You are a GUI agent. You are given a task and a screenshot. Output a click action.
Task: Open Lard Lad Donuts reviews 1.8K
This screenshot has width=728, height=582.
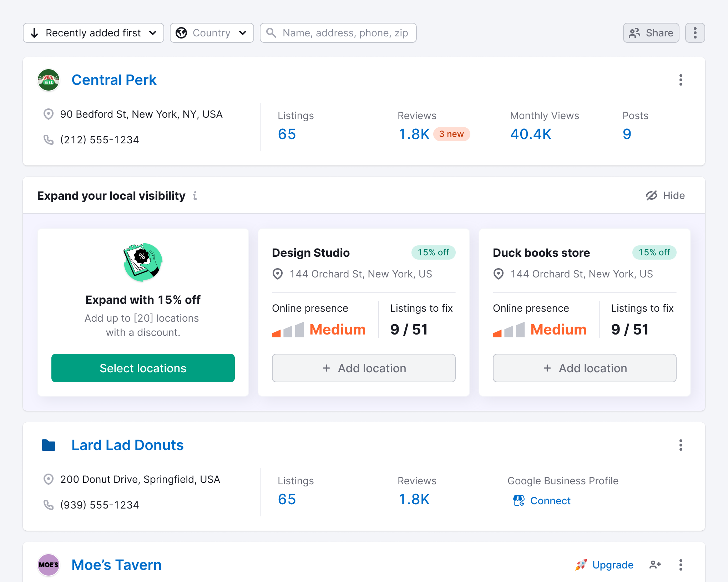pyautogui.click(x=414, y=499)
